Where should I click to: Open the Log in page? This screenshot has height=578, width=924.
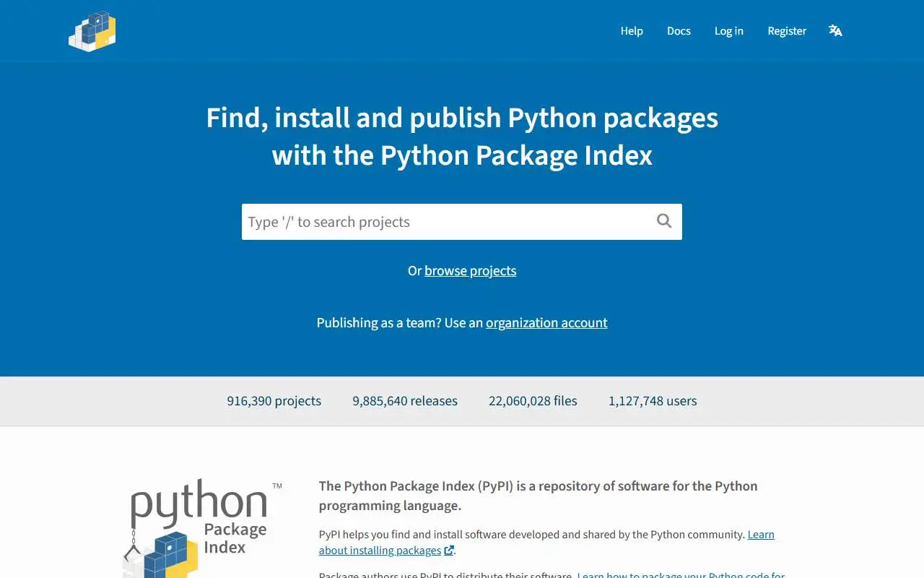click(x=728, y=31)
